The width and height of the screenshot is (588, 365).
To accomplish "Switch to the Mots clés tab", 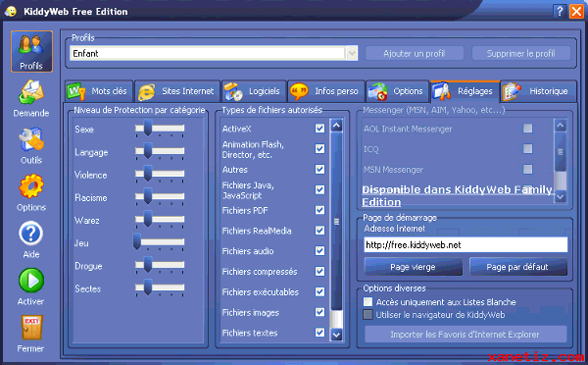I will [99, 91].
